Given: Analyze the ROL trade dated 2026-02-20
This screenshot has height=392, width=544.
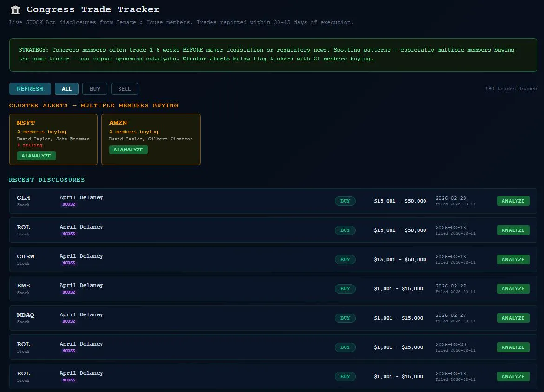Looking at the screenshot, I should coord(513,347).
